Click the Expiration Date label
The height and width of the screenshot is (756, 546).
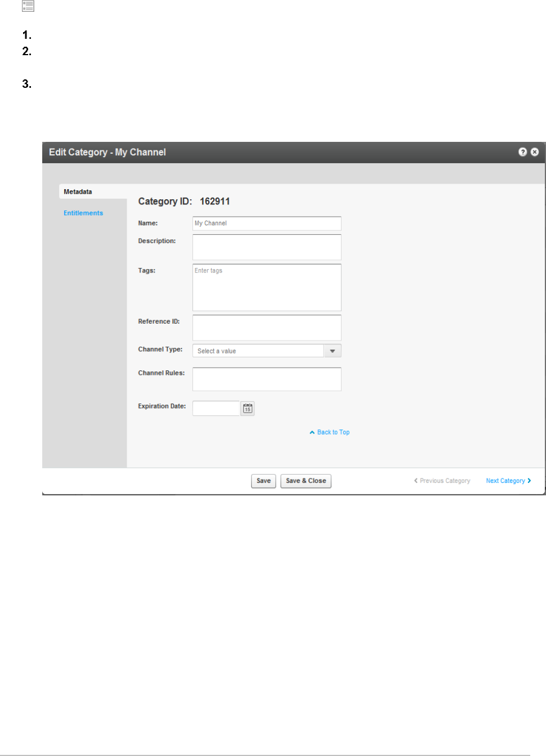[x=162, y=406]
